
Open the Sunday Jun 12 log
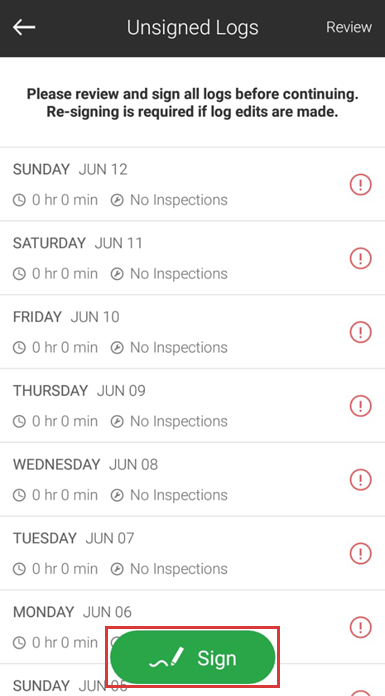pyautogui.click(x=192, y=184)
